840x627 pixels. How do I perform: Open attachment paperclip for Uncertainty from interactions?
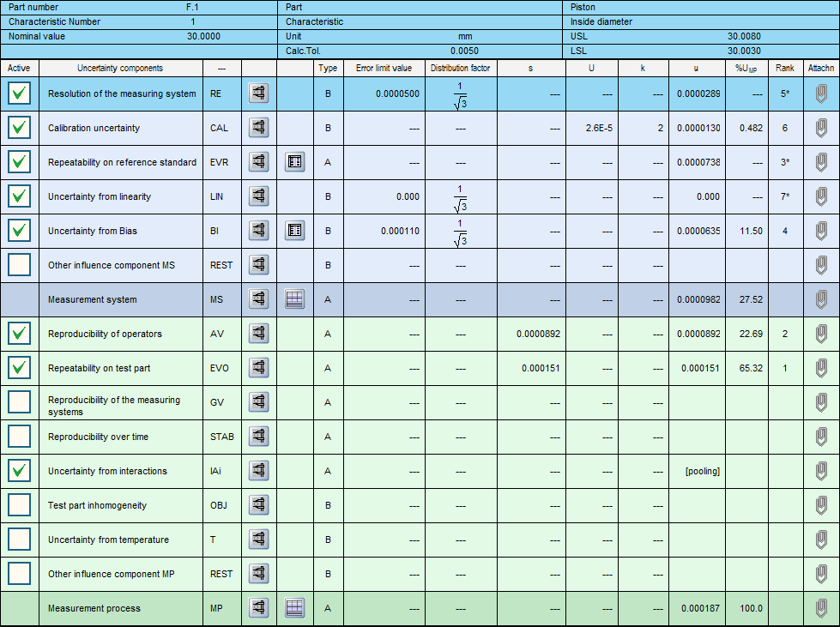point(821,471)
